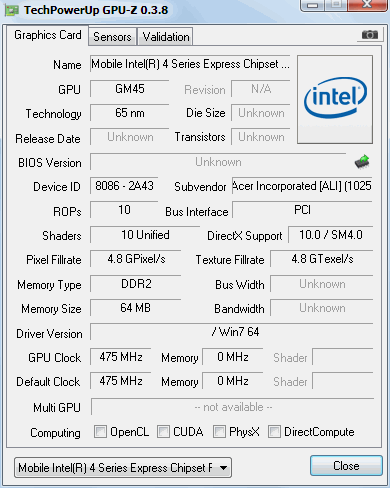Click the Multi GPU label
390x488 pixels.
[x=57, y=407]
